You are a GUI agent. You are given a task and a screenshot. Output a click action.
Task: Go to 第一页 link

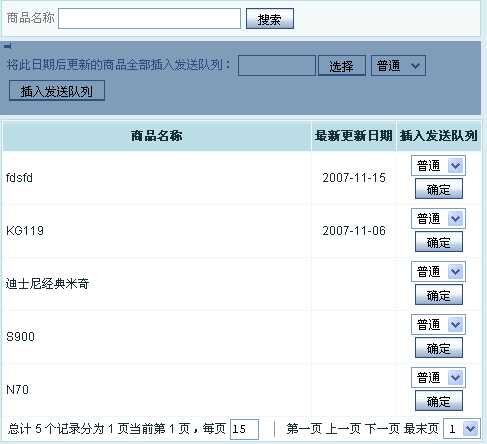click(304, 429)
